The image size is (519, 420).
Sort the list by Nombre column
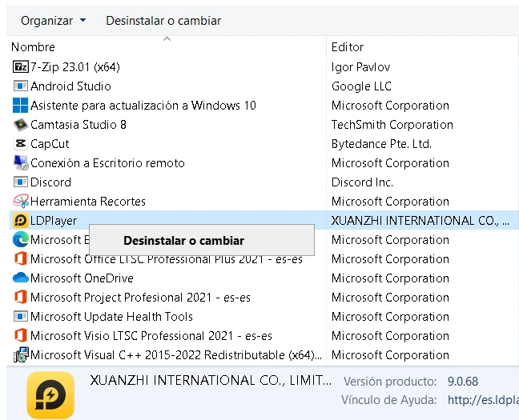[34, 47]
